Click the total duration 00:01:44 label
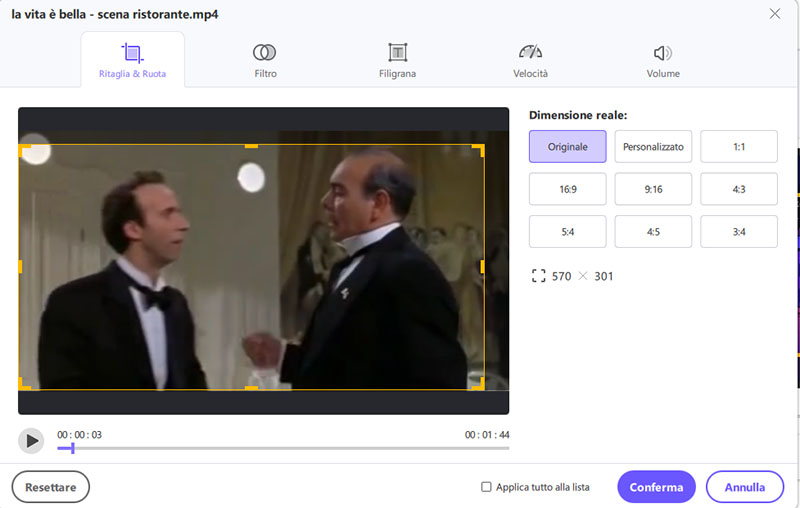The width and height of the screenshot is (800, 508). click(487, 435)
